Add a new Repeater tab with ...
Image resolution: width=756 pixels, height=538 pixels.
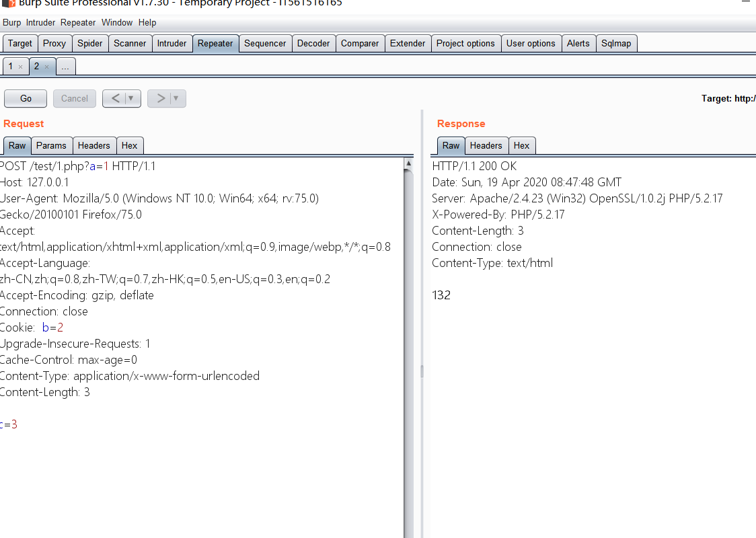[x=65, y=67]
